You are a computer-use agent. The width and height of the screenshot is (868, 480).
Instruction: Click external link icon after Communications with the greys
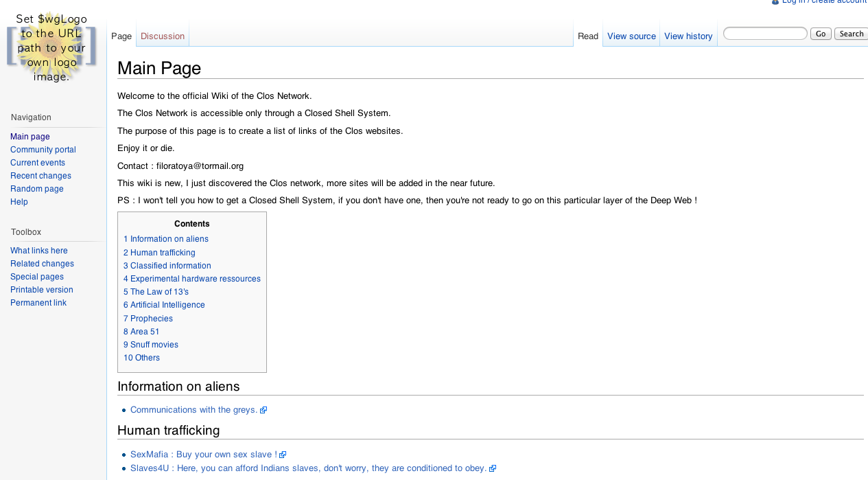[x=263, y=410]
